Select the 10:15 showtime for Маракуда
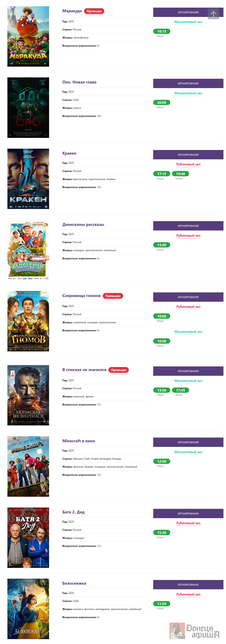The height and width of the screenshot is (644, 226). pyautogui.click(x=162, y=32)
